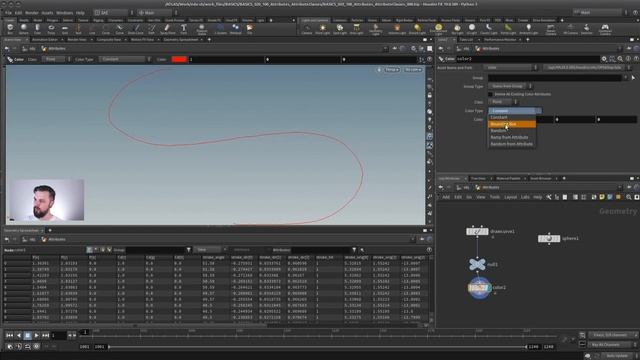Open the Windows menu
This screenshot has height=360, width=640.
[64, 13]
